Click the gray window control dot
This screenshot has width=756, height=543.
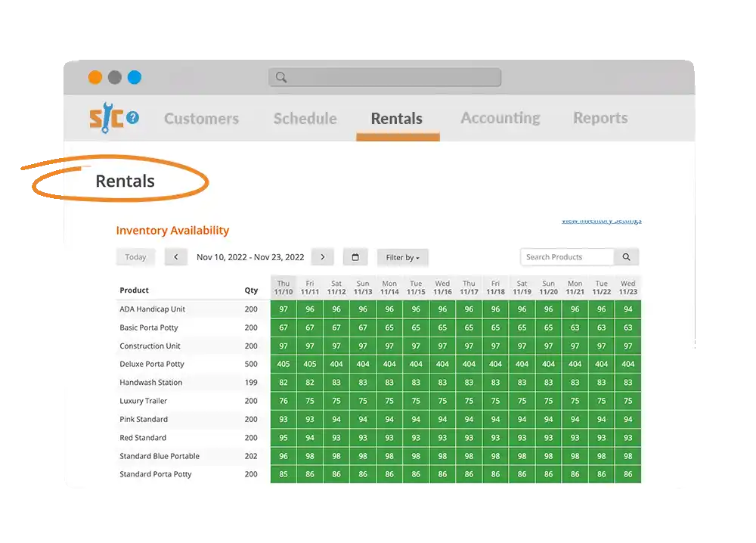coord(115,77)
